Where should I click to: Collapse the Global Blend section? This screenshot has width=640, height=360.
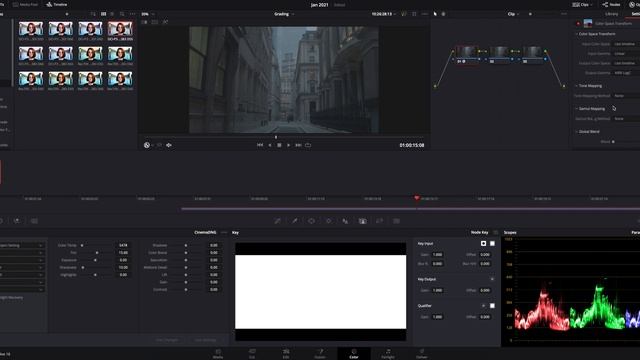(576, 131)
